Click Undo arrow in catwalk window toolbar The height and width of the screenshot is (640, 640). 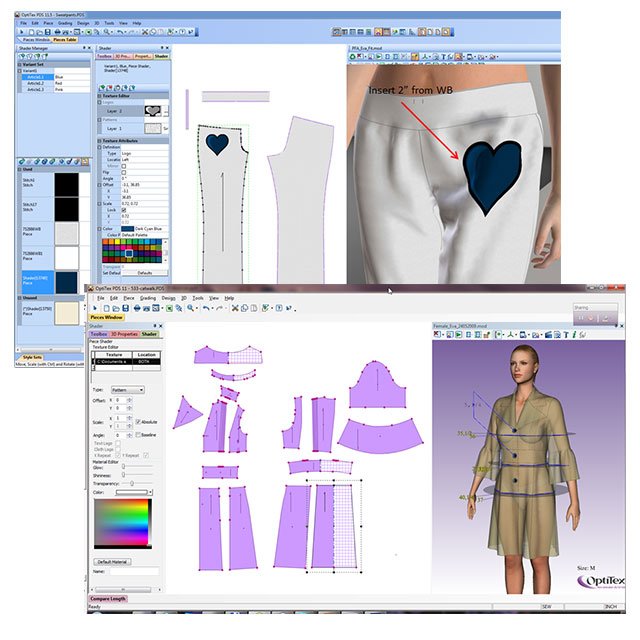(x=206, y=308)
